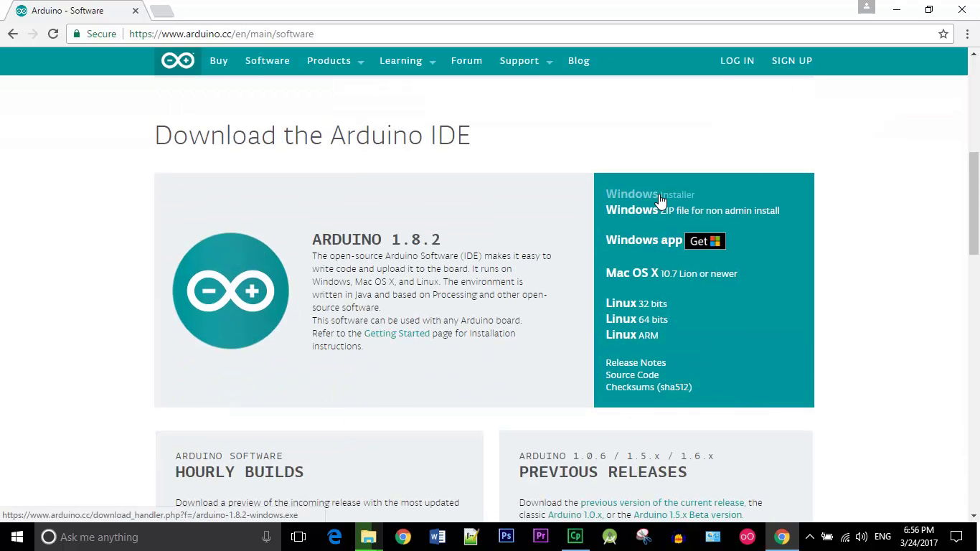Screen dimensions: 980x551
Task: Click SIGN UP in the navbar
Action: 792,61
